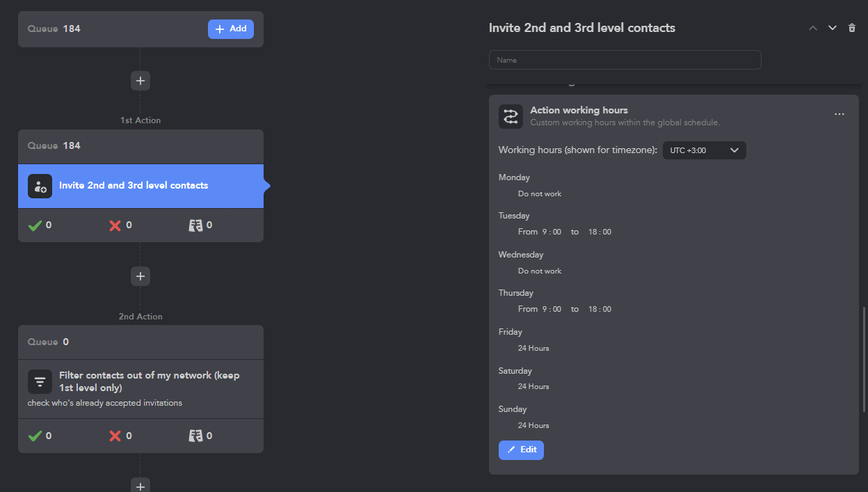Open the three-dots menu for Action working hours
Screen dimensions: 868x492
tap(839, 114)
